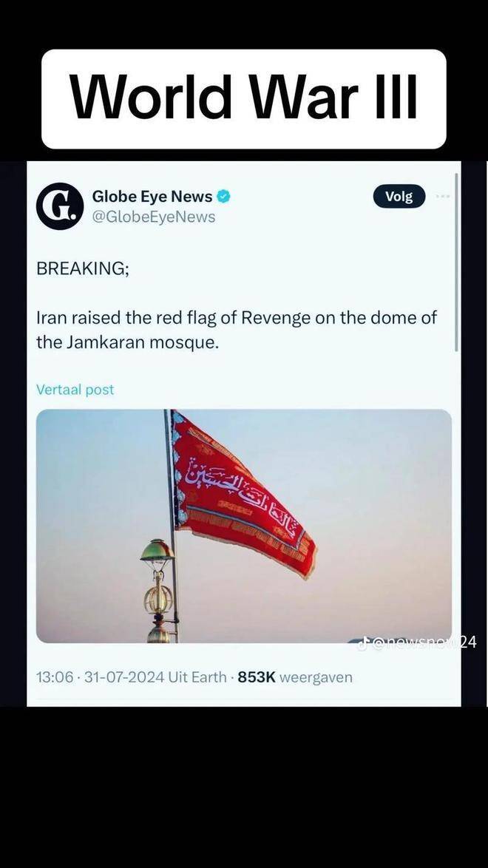Click the World War III caption box

pyautogui.click(x=244, y=99)
